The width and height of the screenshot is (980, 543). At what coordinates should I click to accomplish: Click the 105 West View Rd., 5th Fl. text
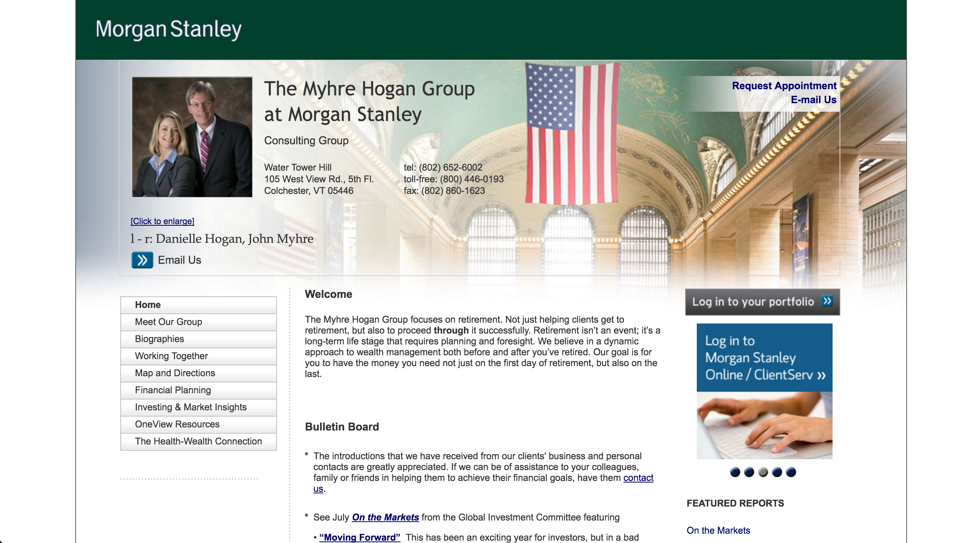(x=319, y=179)
